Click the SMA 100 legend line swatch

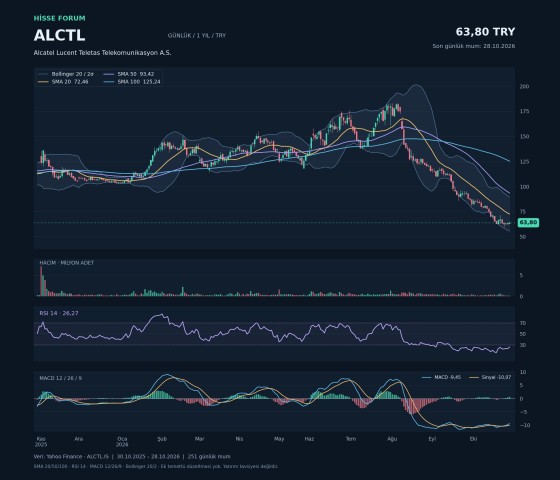[109, 82]
